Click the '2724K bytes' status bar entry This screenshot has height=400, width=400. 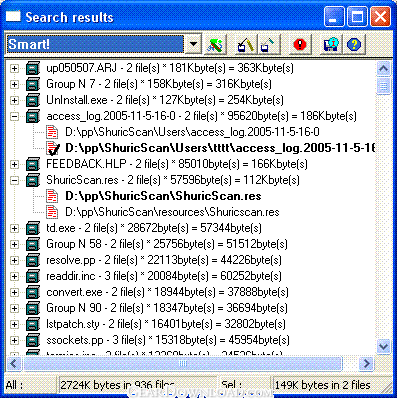(137, 385)
